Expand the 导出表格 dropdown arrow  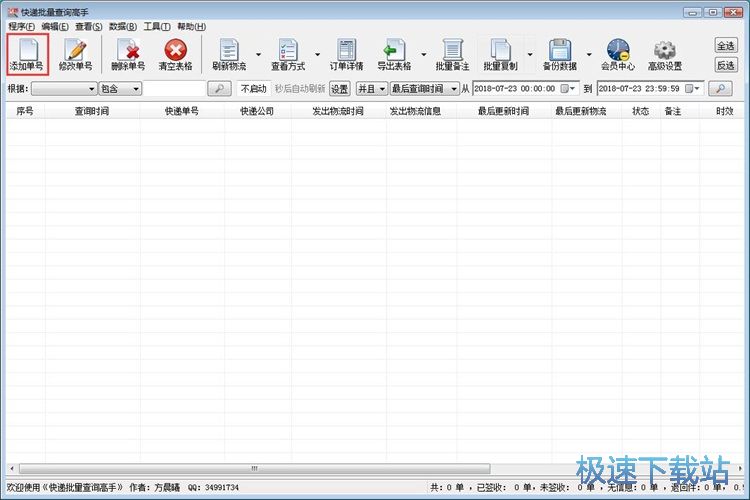click(423, 55)
